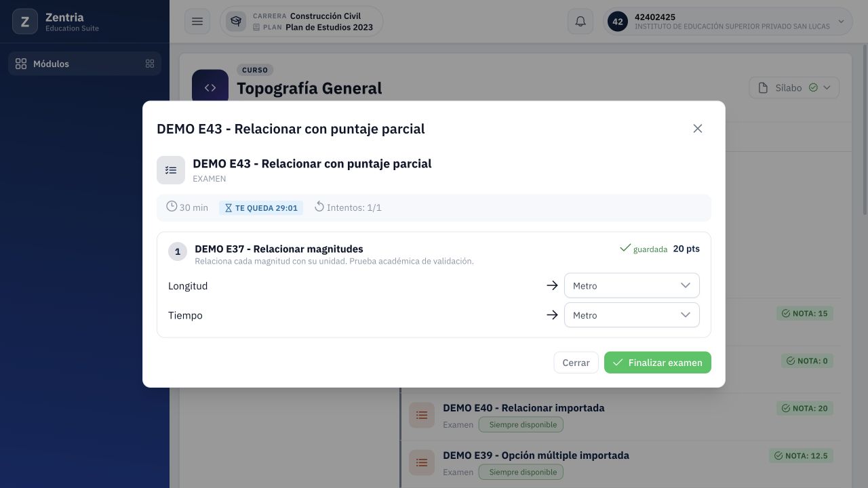Image resolution: width=868 pixels, height=488 pixels.
Task: Click Siempre disponible badge under DEMO E40
Action: coord(521,425)
